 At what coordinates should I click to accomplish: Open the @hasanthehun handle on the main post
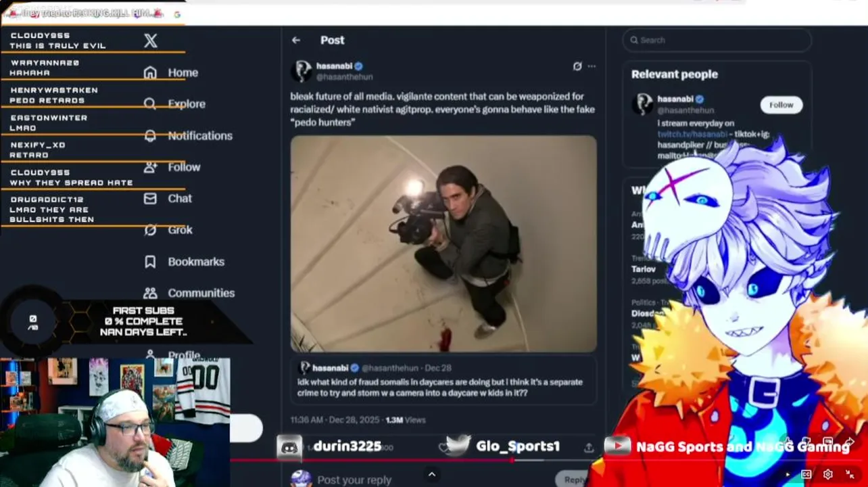(344, 76)
